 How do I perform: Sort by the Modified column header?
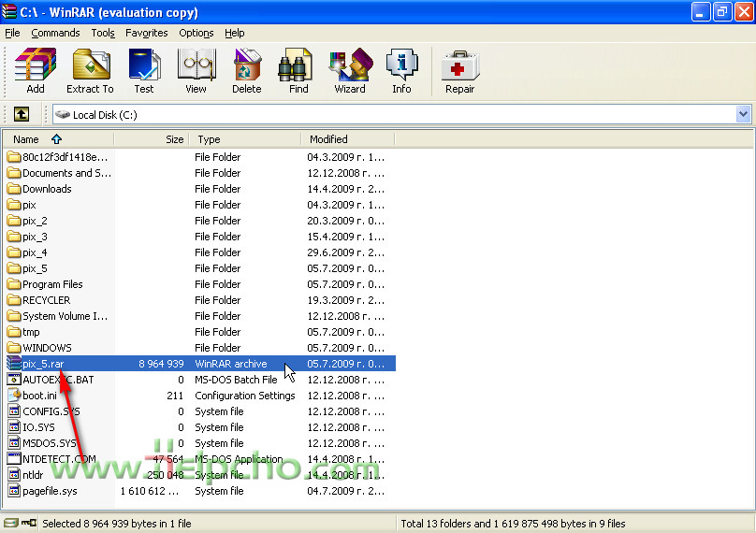(x=348, y=139)
